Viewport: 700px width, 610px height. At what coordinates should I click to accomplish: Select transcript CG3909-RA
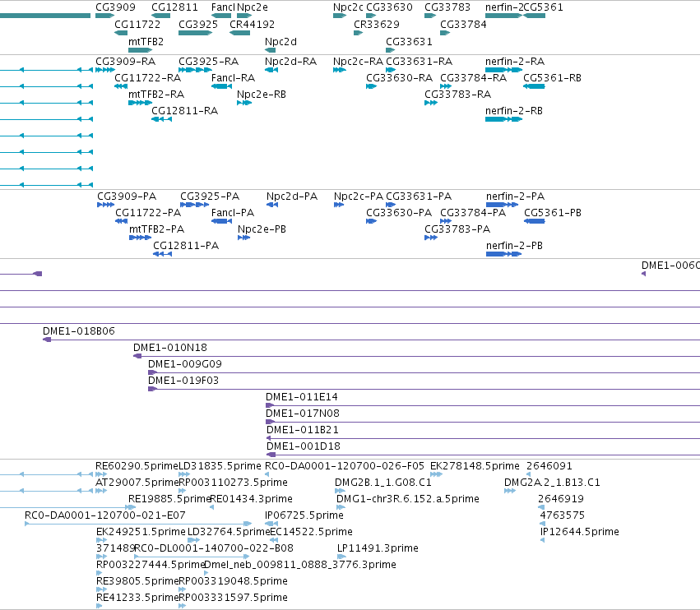point(105,70)
